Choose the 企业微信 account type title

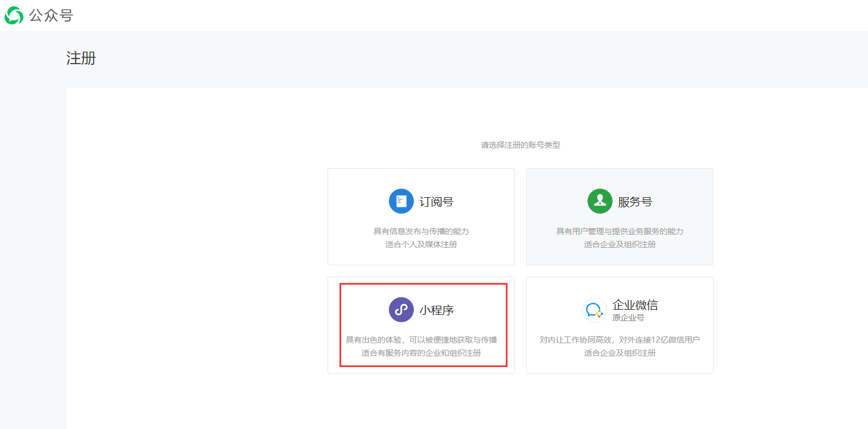635,305
